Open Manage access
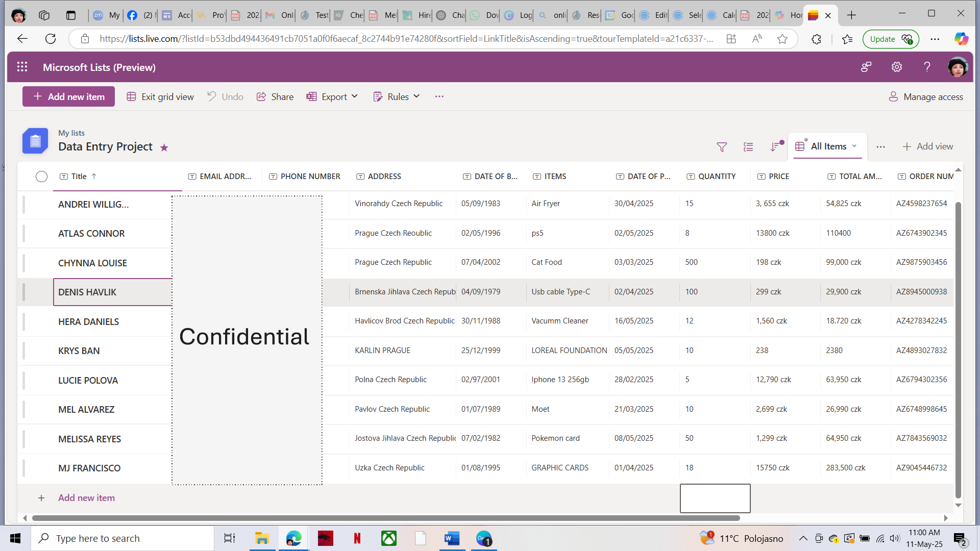The height and width of the screenshot is (551, 980). pos(926,96)
